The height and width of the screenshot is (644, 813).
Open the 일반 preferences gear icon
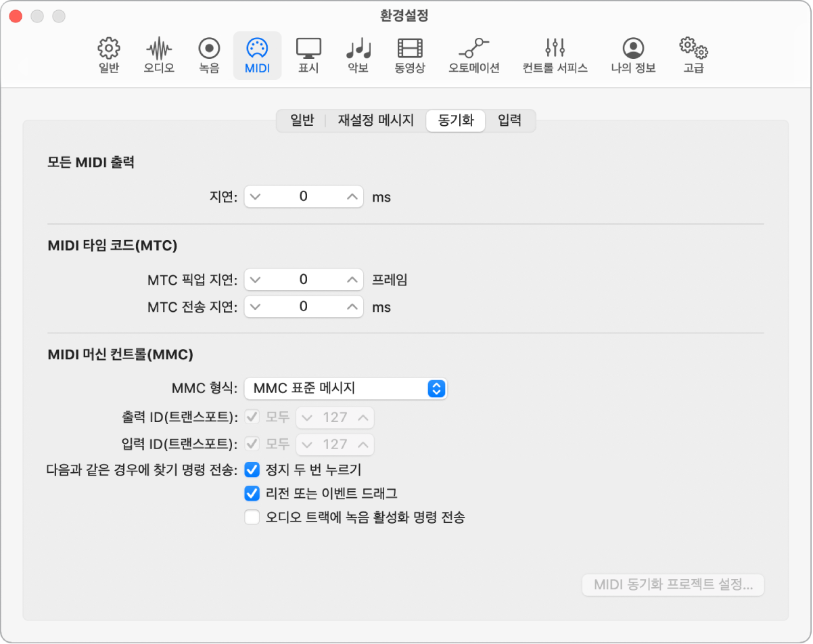pos(109,55)
